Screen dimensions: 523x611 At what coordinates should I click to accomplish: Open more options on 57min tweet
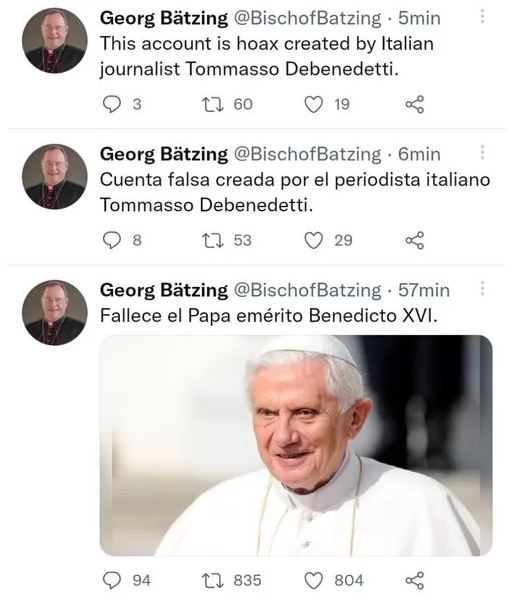click(x=482, y=289)
